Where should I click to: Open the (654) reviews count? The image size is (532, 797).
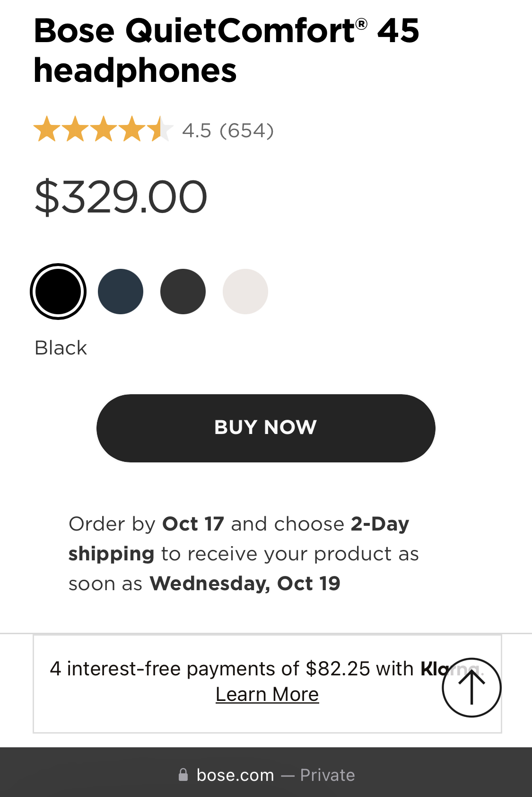point(247,131)
